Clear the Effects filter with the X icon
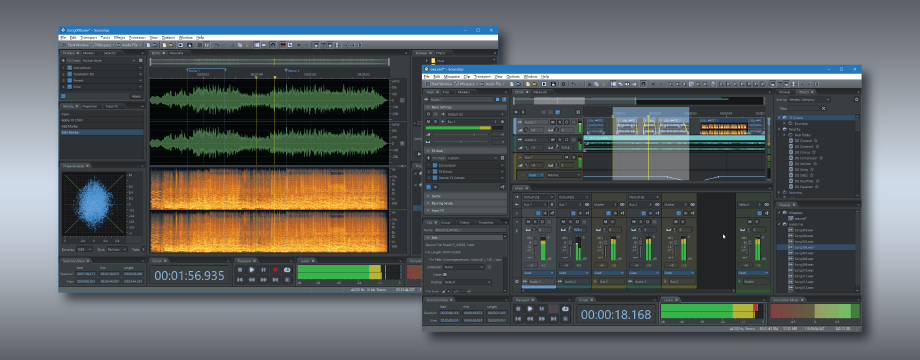 pos(823,108)
